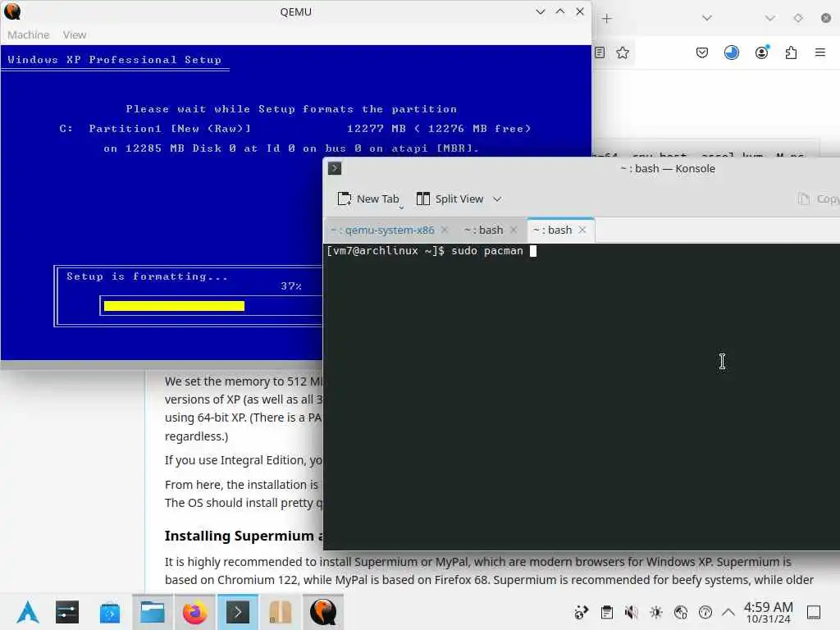
Task: Maximize the QEMU window
Action: tap(560, 11)
